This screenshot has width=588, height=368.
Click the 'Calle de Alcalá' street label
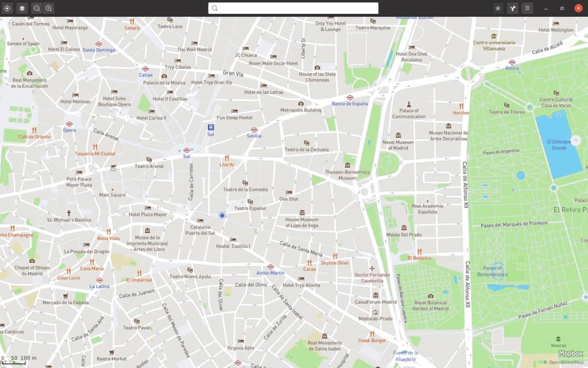coord(547,48)
